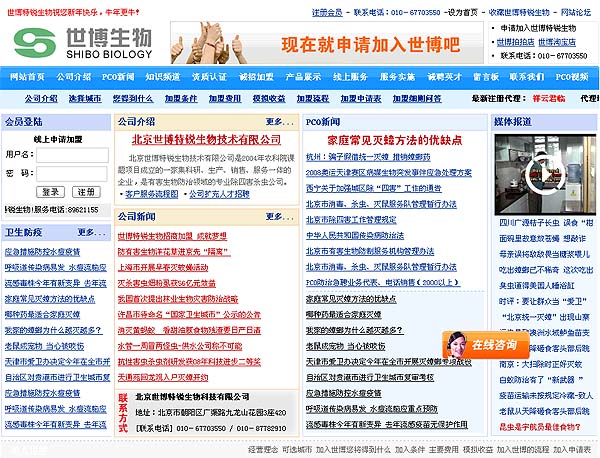Go to 知识频道 navigation item

tap(163, 77)
